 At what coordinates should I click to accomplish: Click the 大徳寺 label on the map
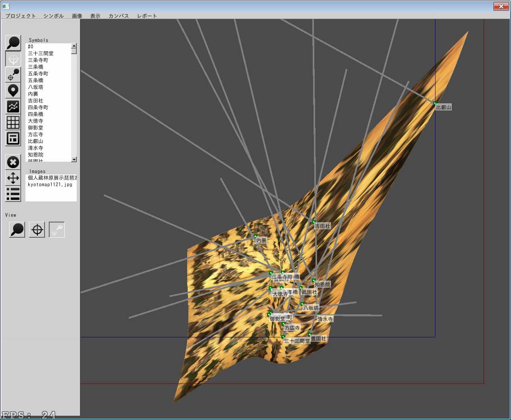pyautogui.click(x=280, y=294)
